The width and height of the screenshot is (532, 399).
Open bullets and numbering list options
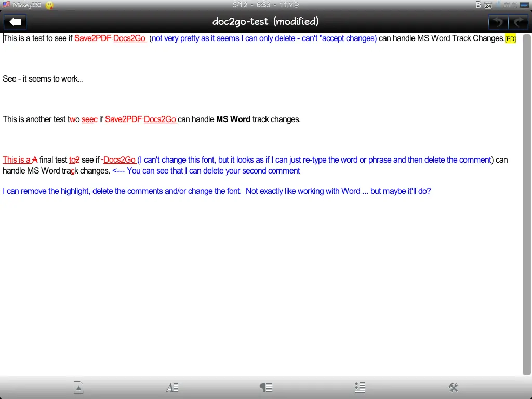click(x=360, y=387)
